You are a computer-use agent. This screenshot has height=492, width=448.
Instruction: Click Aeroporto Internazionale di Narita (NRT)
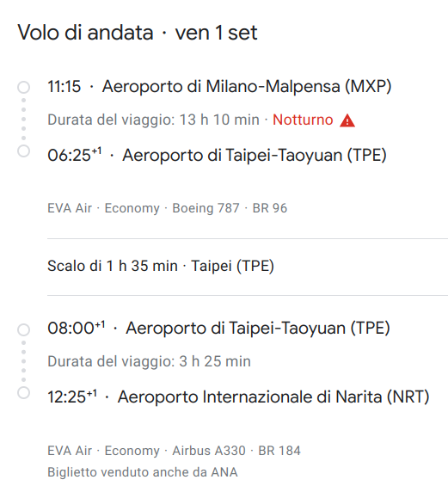273,397
